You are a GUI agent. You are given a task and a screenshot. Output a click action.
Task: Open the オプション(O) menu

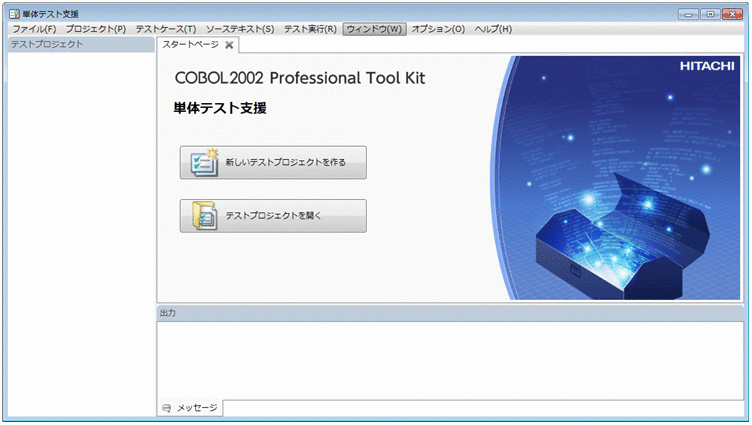click(438, 29)
